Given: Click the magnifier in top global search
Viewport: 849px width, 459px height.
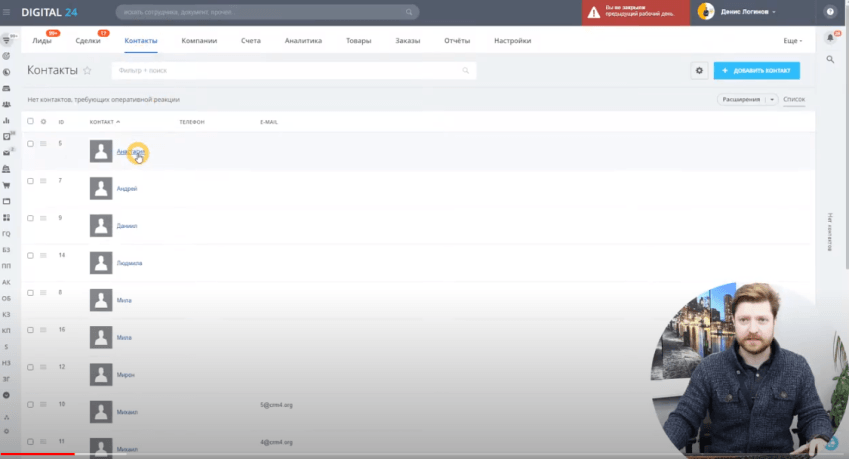Looking at the screenshot, I should [x=409, y=12].
